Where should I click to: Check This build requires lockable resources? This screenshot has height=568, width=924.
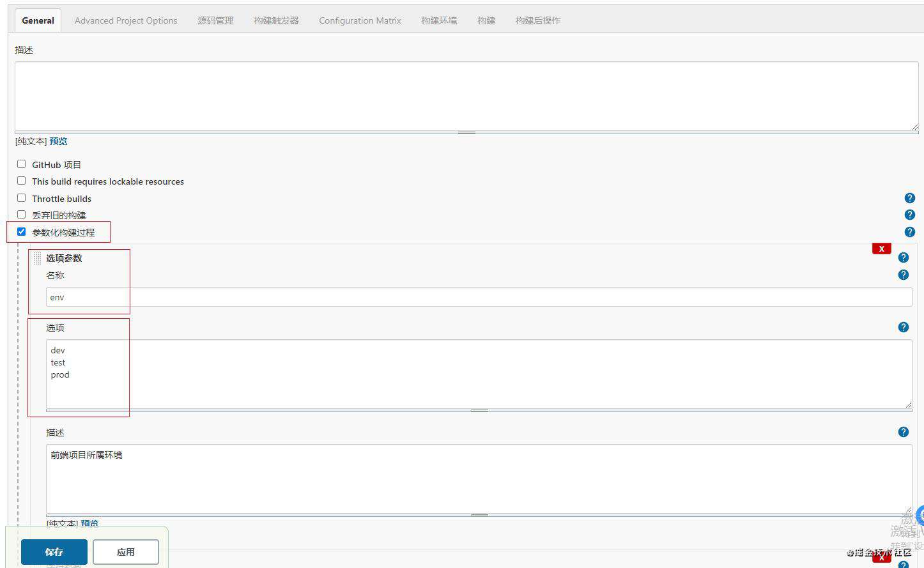pyautogui.click(x=22, y=181)
